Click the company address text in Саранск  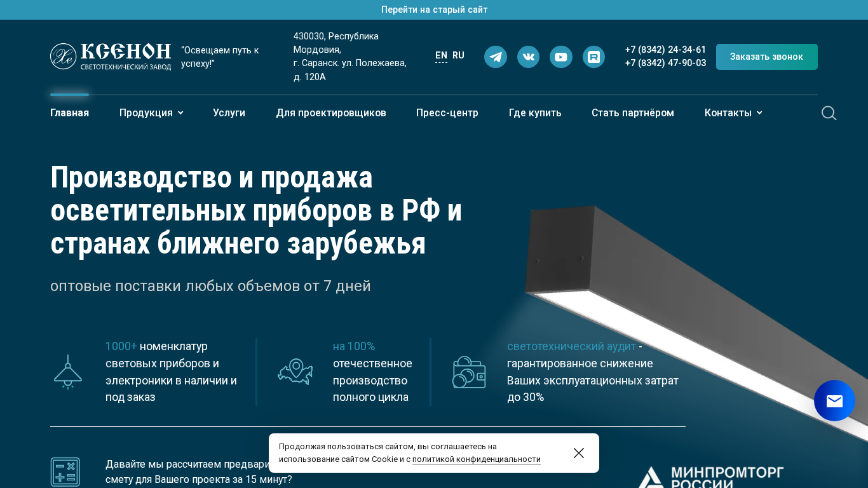(350, 57)
